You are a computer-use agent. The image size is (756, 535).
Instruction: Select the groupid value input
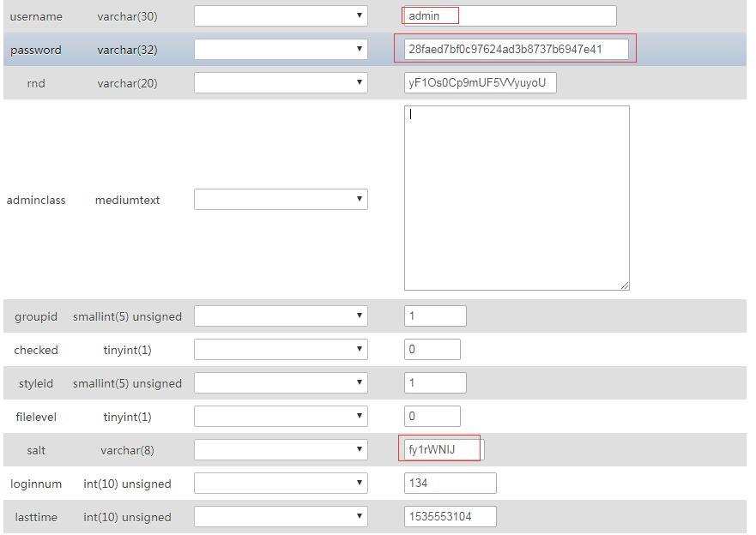[x=435, y=316]
